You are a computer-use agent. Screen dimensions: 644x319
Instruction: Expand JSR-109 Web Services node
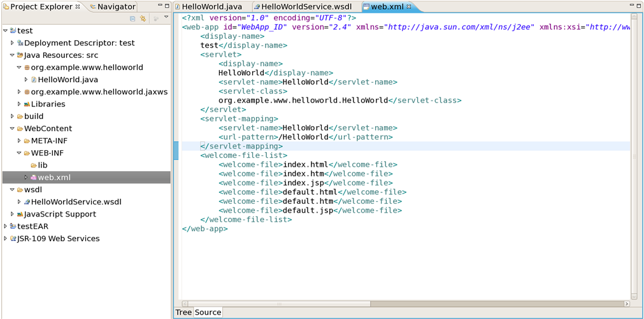coord(5,239)
